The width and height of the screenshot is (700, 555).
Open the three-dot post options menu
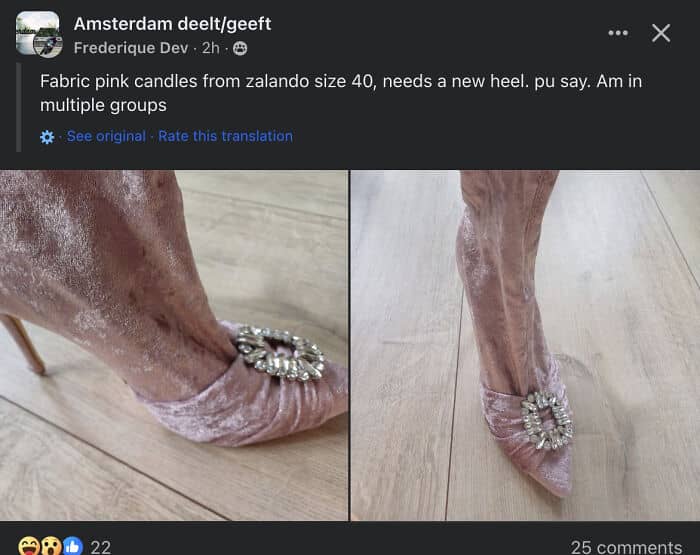coord(618,33)
